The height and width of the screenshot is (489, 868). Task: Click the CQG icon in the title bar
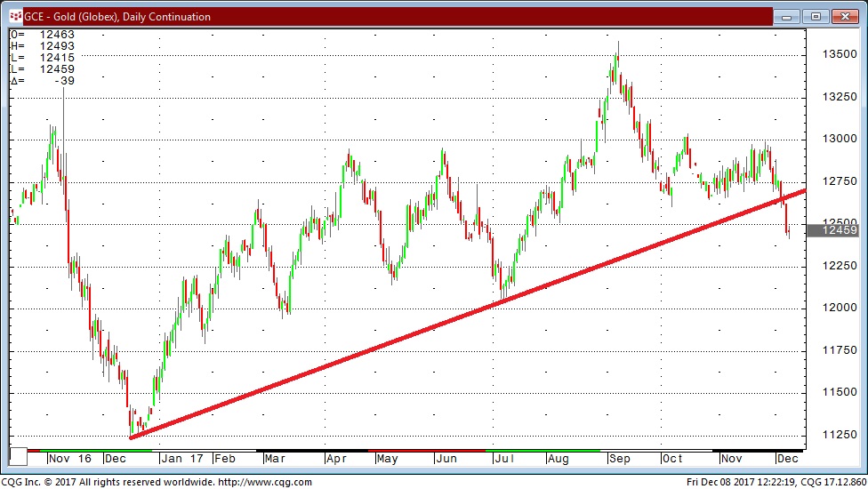click(x=16, y=17)
